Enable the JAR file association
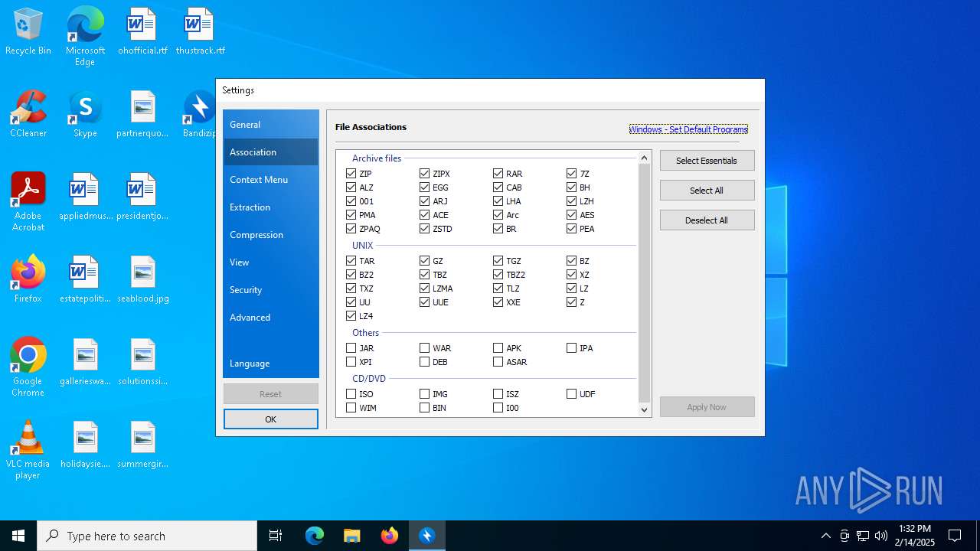Screen dimensions: 980x551 tap(351, 348)
